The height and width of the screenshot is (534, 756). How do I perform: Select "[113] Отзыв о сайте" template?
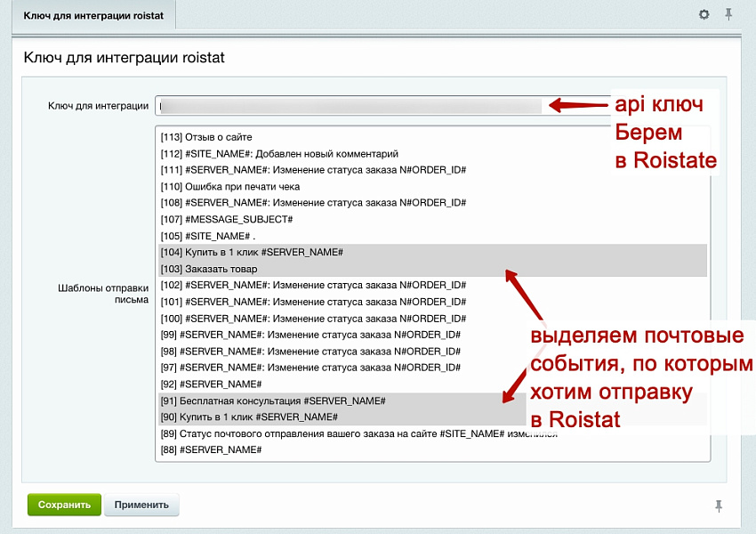(x=206, y=137)
